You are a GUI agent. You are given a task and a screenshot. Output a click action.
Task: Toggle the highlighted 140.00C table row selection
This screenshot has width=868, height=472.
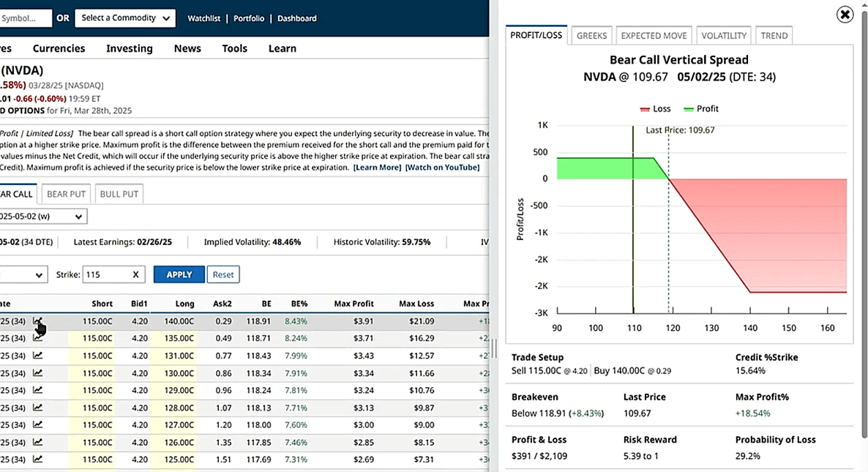tap(220, 321)
